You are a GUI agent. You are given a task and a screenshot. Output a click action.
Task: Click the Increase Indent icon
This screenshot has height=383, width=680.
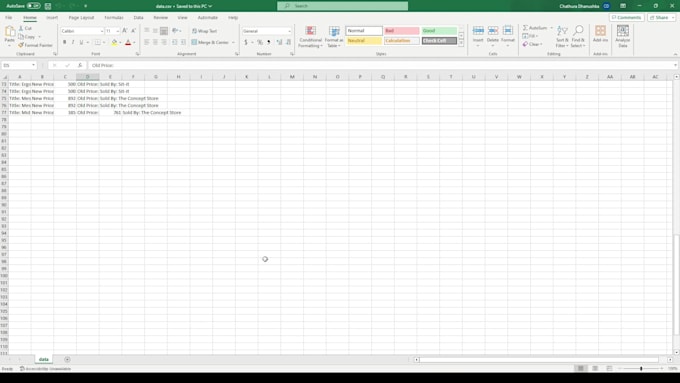click(x=183, y=43)
